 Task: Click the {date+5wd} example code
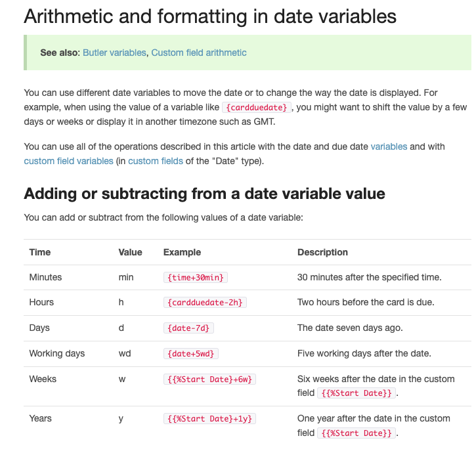click(x=191, y=354)
